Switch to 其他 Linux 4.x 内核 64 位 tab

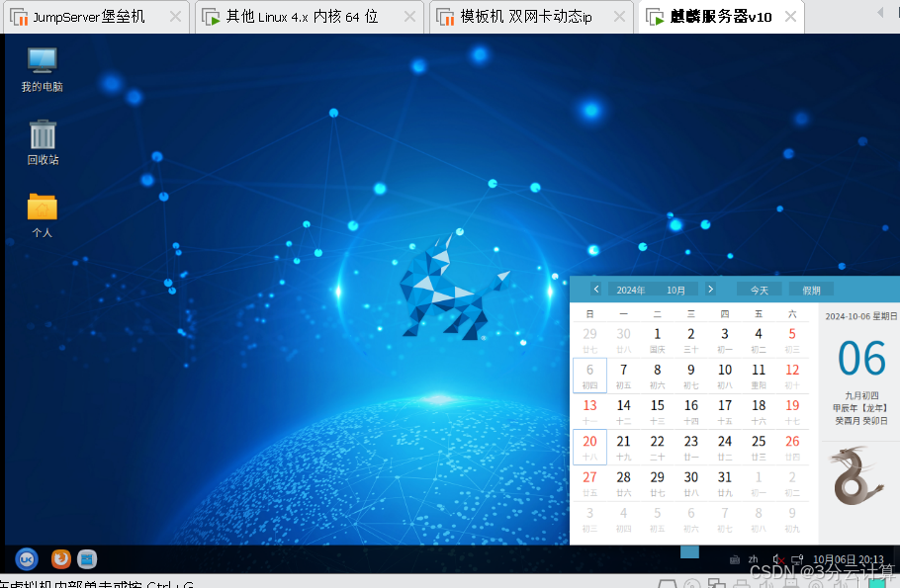pyautogui.click(x=302, y=17)
